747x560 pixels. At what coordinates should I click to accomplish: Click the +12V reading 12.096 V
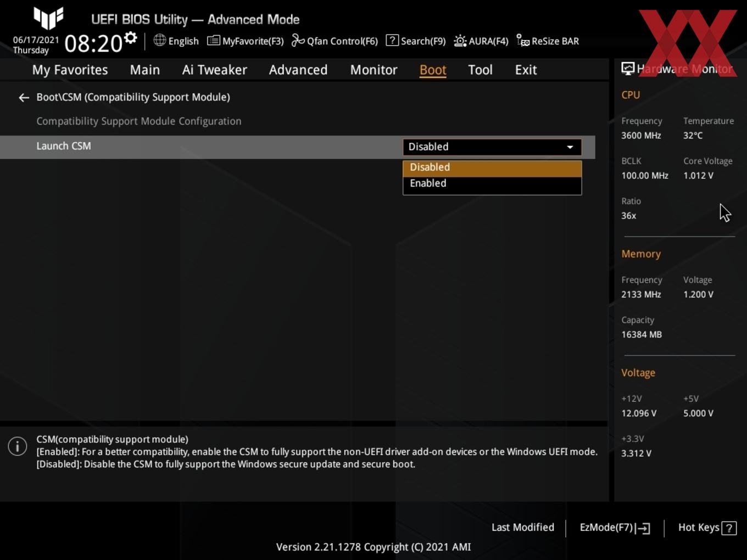click(639, 413)
